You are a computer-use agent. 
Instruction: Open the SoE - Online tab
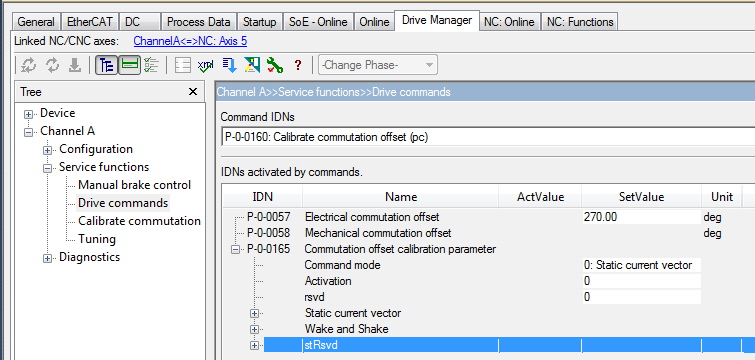click(x=318, y=22)
